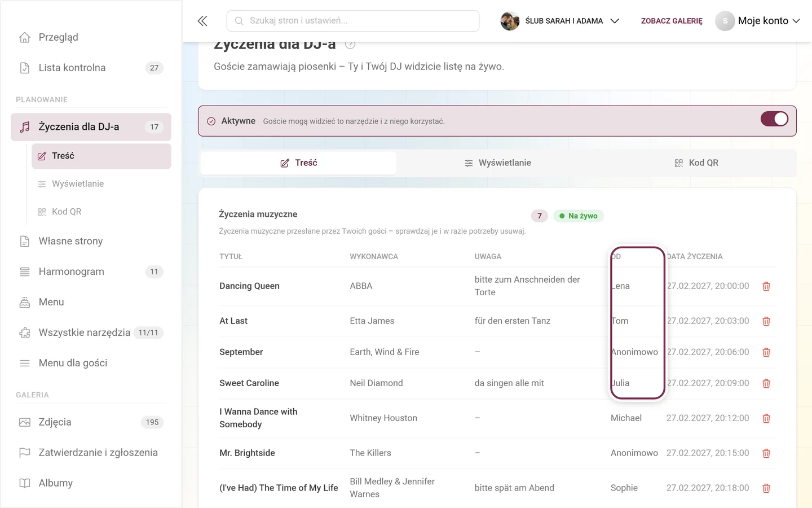Focus the Szukaj stron i ustawień search field

click(353, 21)
